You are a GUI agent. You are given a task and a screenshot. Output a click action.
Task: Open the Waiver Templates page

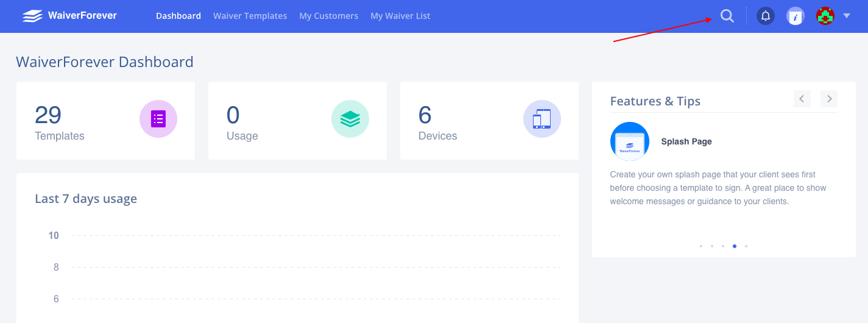pyautogui.click(x=250, y=16)
